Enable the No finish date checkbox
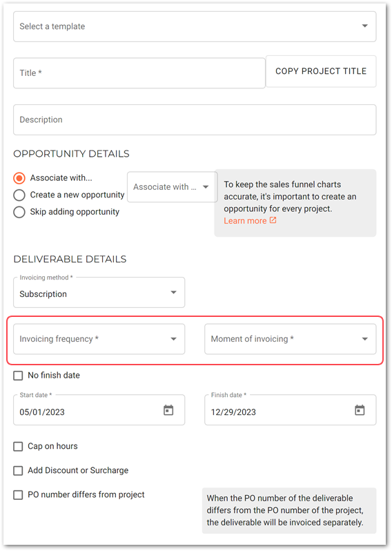The width and height of the screenshot is (392, 551). coord(18,376)
